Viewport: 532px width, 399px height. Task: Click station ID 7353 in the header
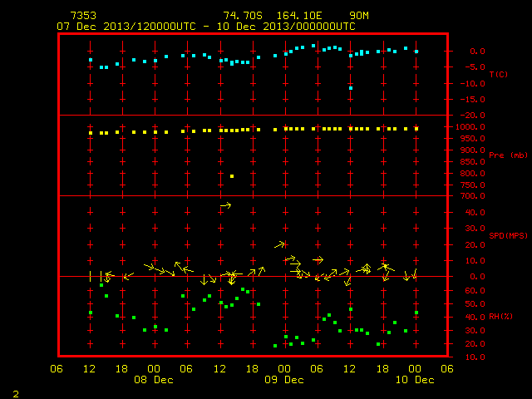coord(83,16)
